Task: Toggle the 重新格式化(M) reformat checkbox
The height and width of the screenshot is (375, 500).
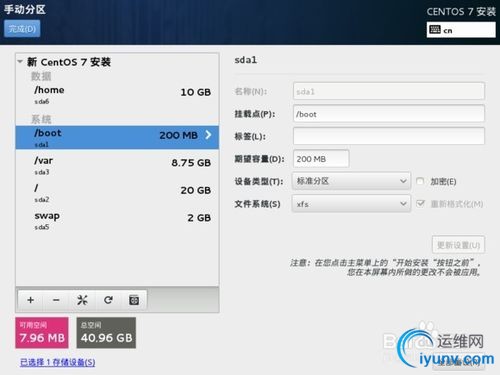Action: pyautogui.click(x=420, y=203)
